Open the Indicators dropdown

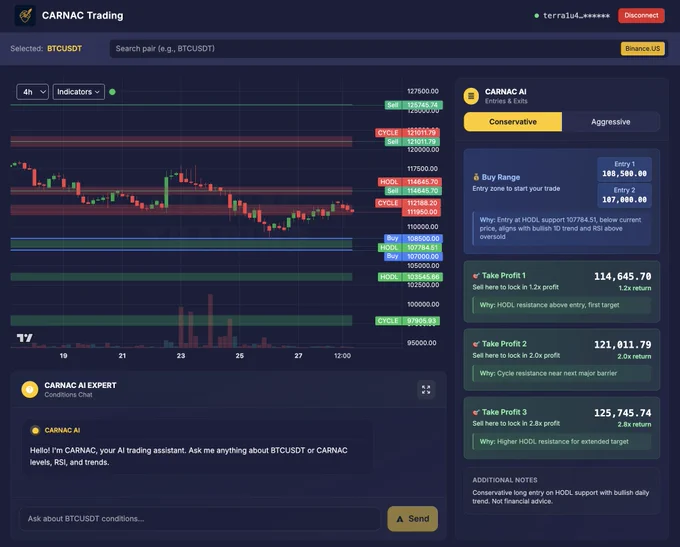[x=78, y=92]
